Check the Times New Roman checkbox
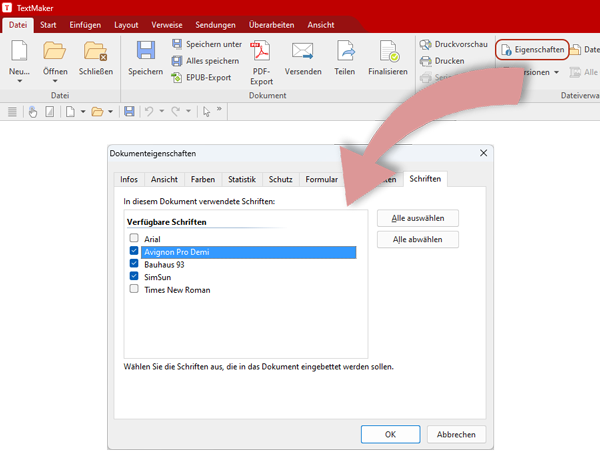The width and height of the screenshot is (600, 453). 134,288
